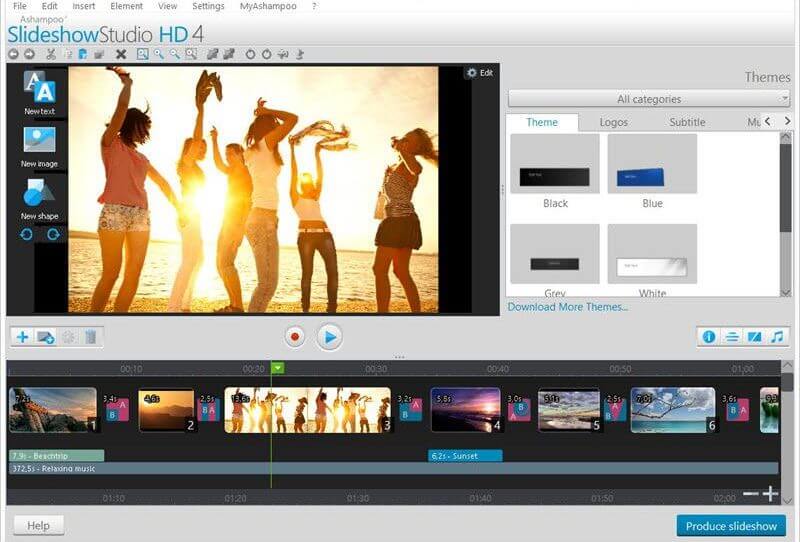Select slide 5 in the timeline

point(569,410)
